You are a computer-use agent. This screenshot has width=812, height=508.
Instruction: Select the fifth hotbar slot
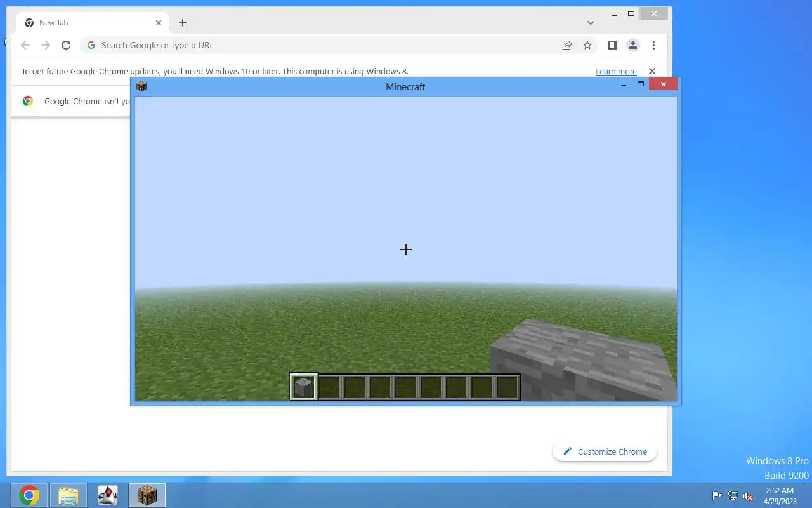[405, 387]
